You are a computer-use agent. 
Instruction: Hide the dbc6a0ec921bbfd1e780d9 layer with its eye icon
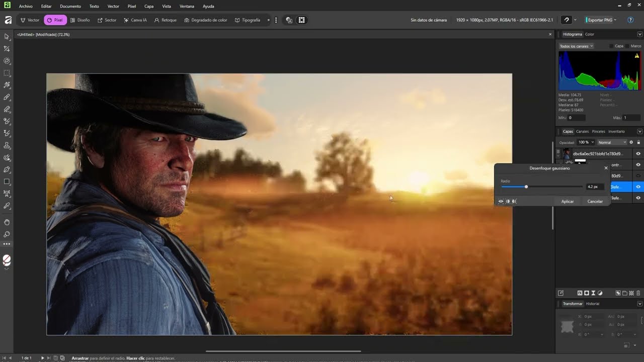(x=638, y=154)
